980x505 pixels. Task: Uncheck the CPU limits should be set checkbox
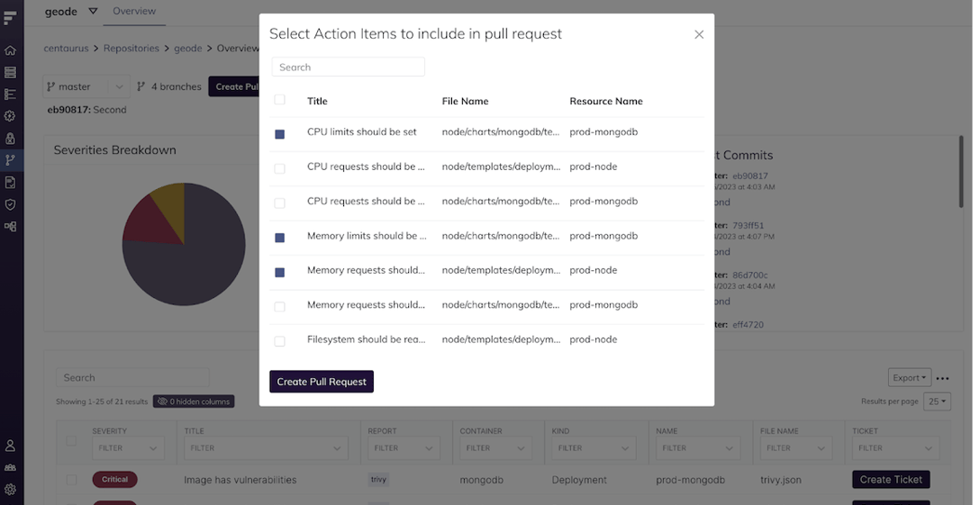point(279,134)
